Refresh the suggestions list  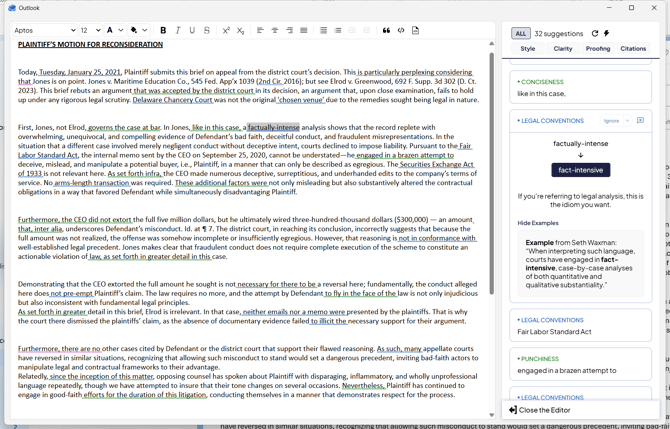595,33
